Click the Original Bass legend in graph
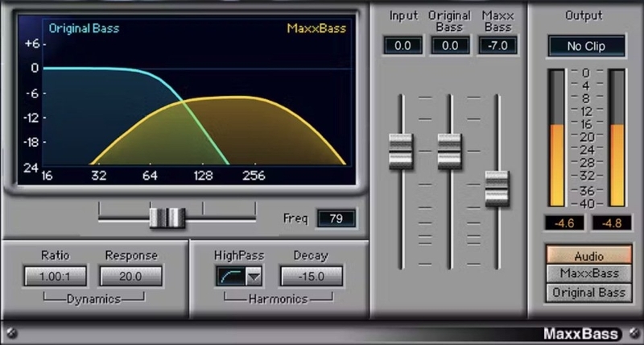The width and height of the screenshot is (644, 345). (84, 28)
